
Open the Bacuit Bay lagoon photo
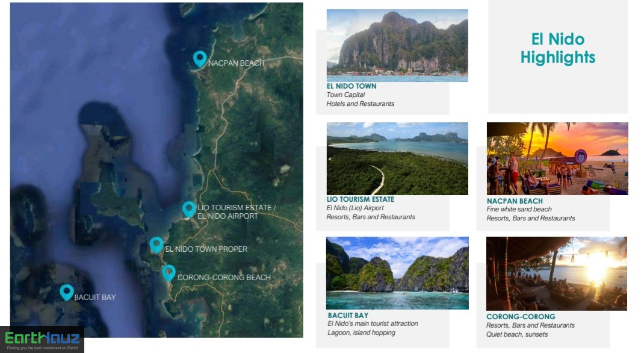(x=397, y=273)
